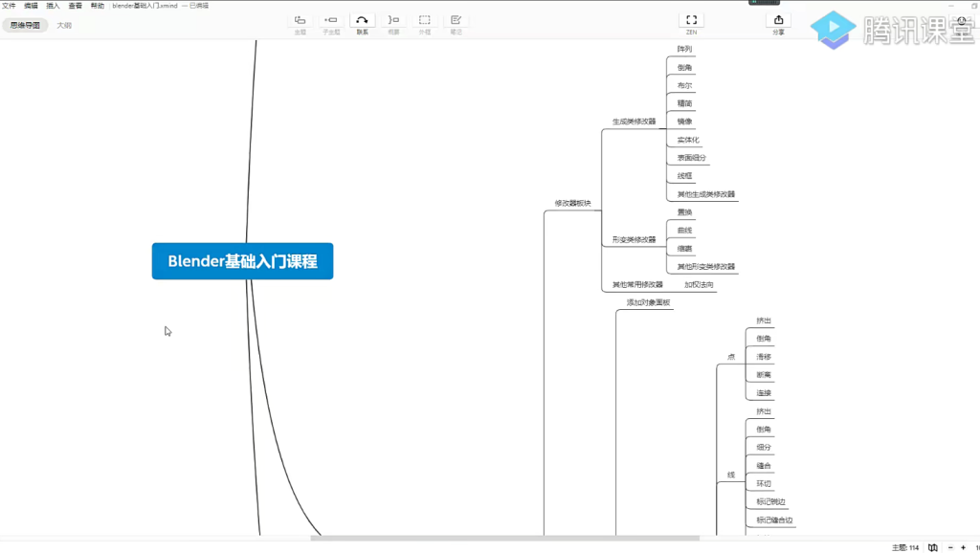The height and width of the screenshot is (553, 980).
Task: Select the 标记锐边 topic
Action: coord(770,501)
